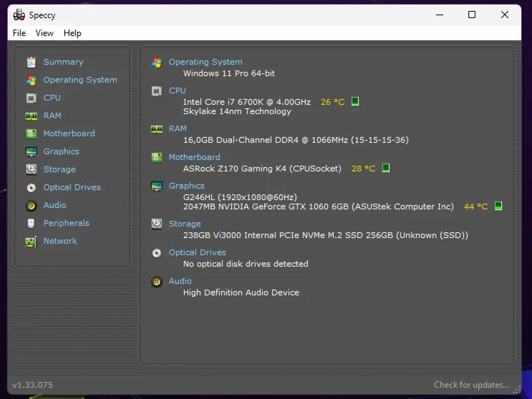Open the Help menu
532x399 pixels.
72,33
